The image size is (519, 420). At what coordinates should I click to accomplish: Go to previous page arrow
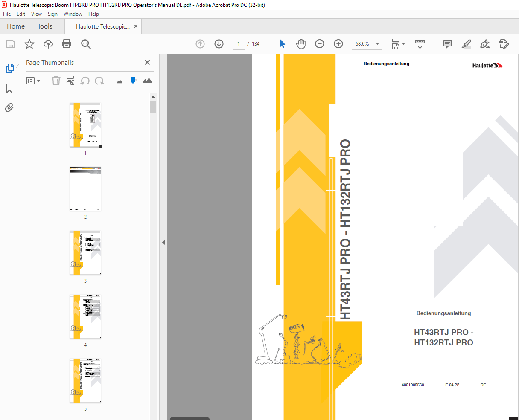coord(200,44)
